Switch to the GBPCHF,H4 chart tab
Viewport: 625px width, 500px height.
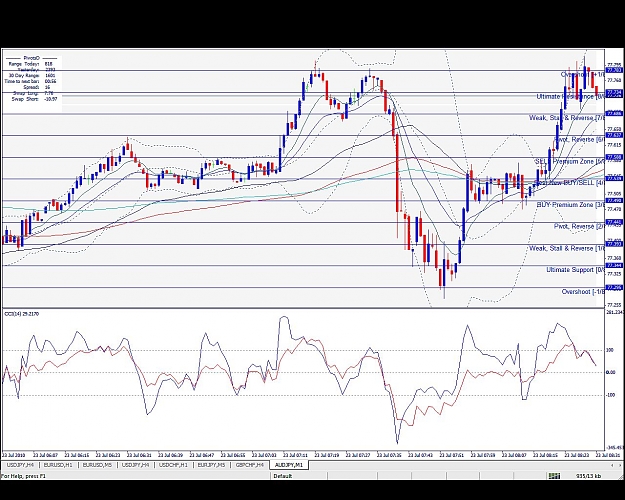click(x=250, y=465)
